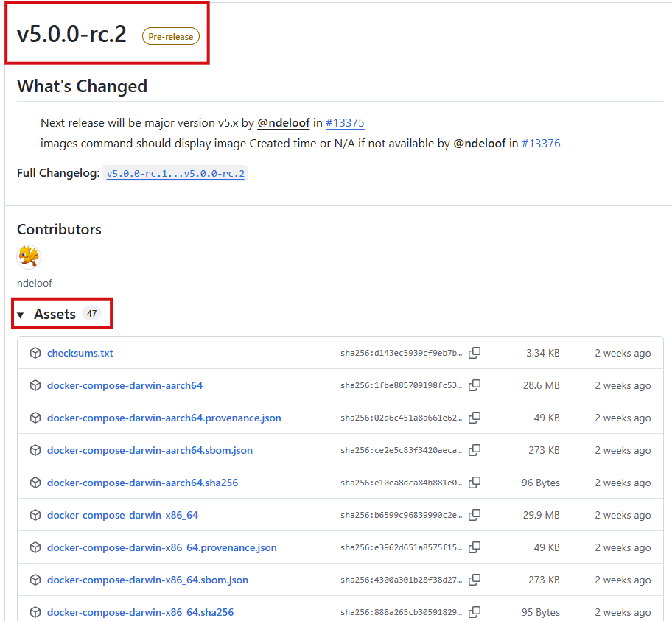The width and height of the screenshot is (672, 621).
Task: Click the package icon beside docker-compose-darwin-aarch64.provenance.json
Action: click(35, 418)
